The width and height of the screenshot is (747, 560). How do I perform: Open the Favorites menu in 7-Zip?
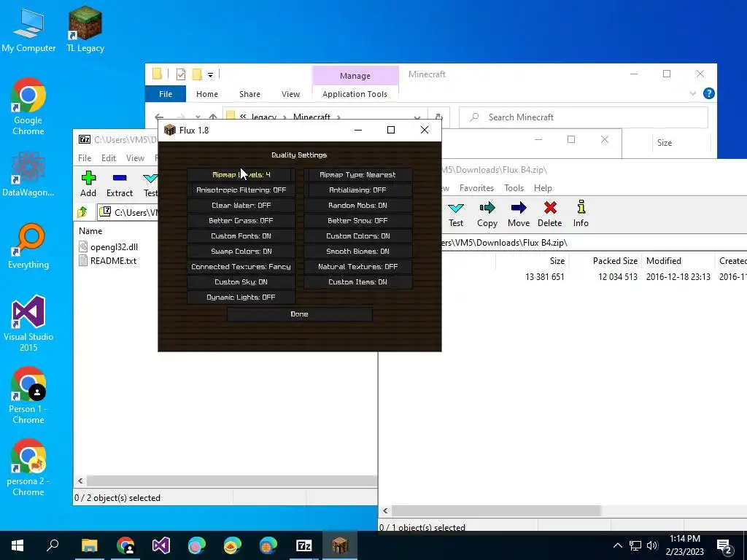[476, 188]
